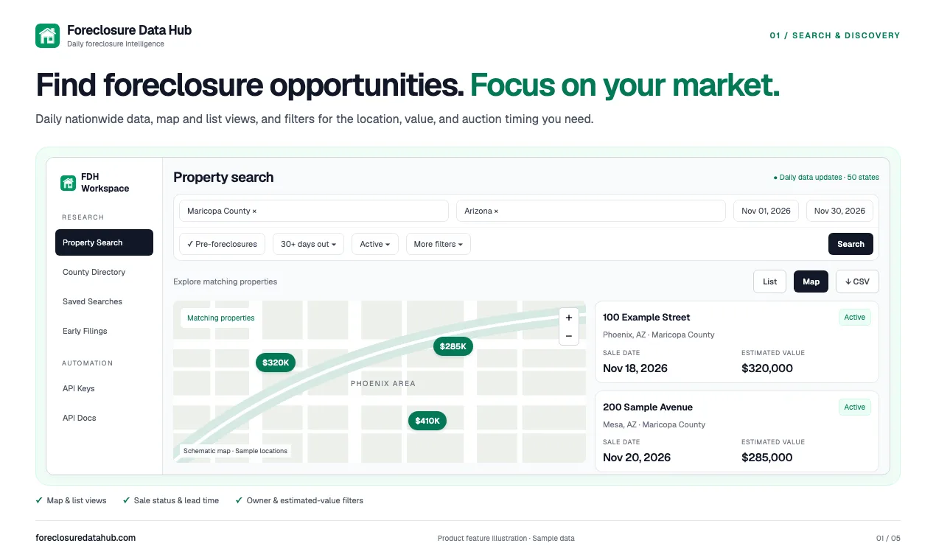Download results as CSV
Image resolution: width=936 pixels, height=560 pixels.
click(x=857, y=281)
